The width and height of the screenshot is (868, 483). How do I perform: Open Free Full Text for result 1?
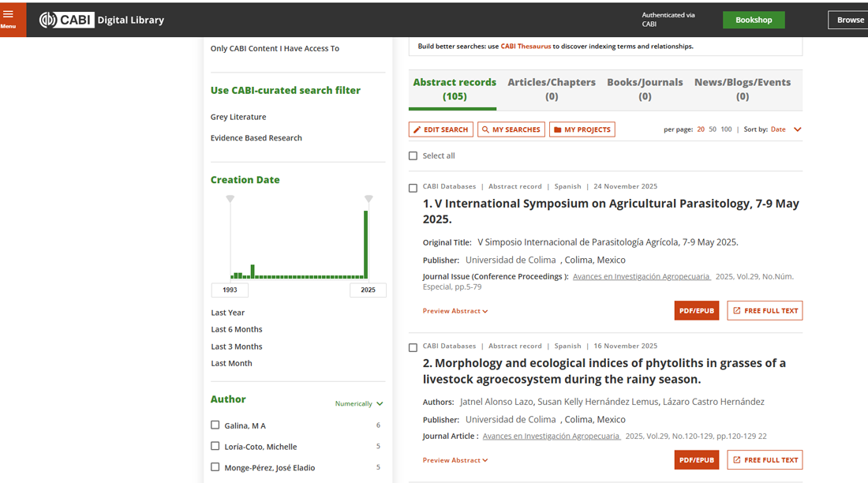764,311
